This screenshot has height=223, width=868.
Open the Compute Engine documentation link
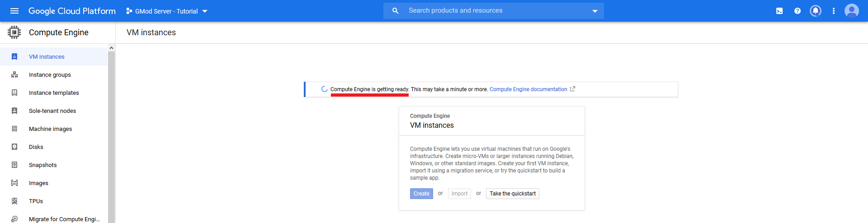(x=528, y=89)
